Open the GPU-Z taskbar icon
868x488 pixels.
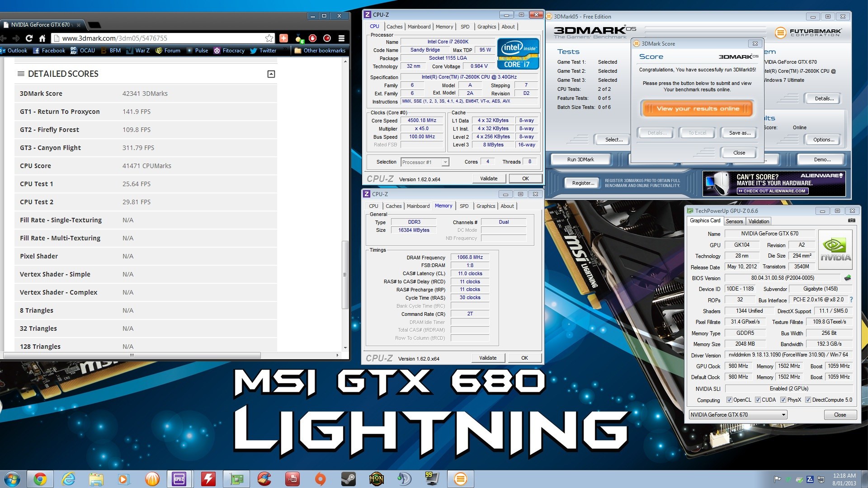[236, 479]
